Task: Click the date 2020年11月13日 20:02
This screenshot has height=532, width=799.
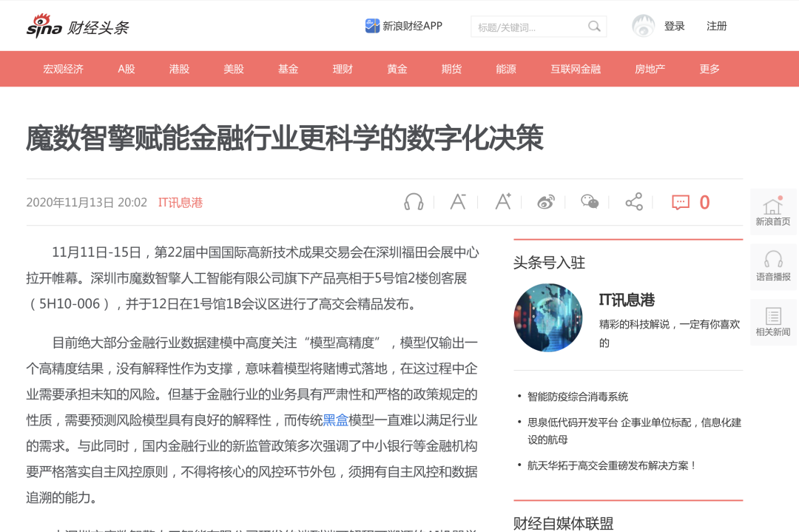Action: [x=87, y=202]
